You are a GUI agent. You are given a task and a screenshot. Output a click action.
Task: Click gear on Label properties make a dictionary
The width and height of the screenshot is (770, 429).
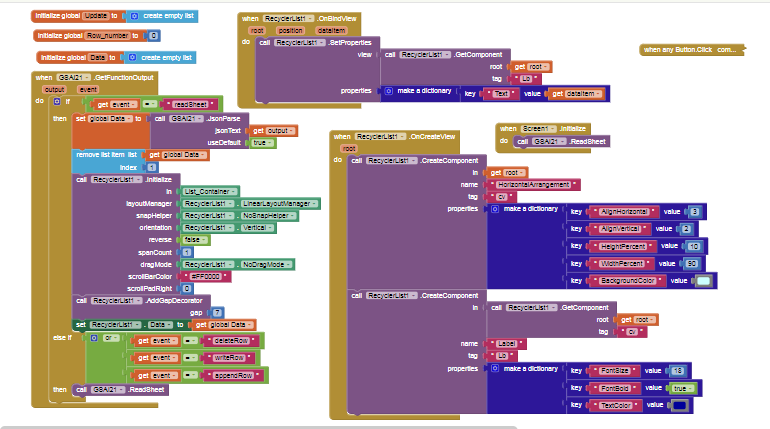point(495,369)
